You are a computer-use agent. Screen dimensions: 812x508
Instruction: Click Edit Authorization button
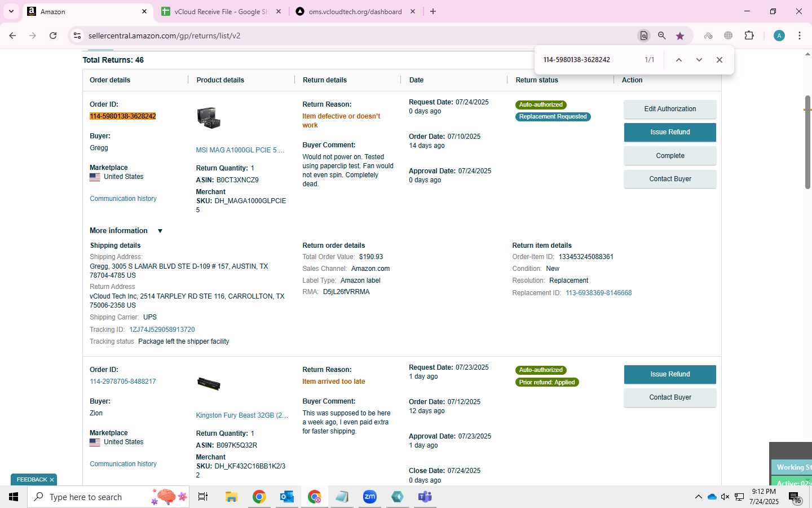(670, 109)
